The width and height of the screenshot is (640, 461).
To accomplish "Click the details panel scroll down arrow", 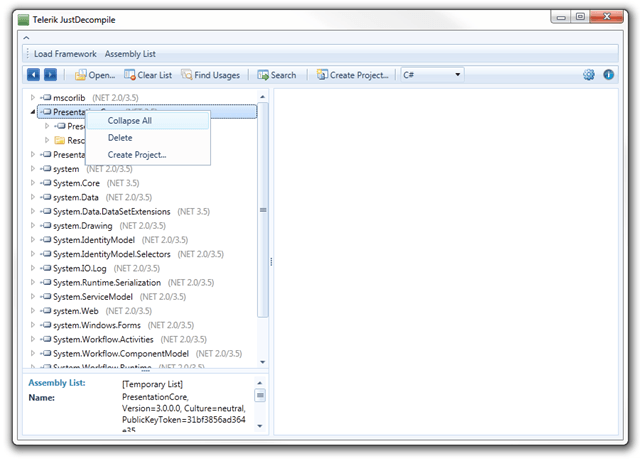I will (x=260, y=426).
